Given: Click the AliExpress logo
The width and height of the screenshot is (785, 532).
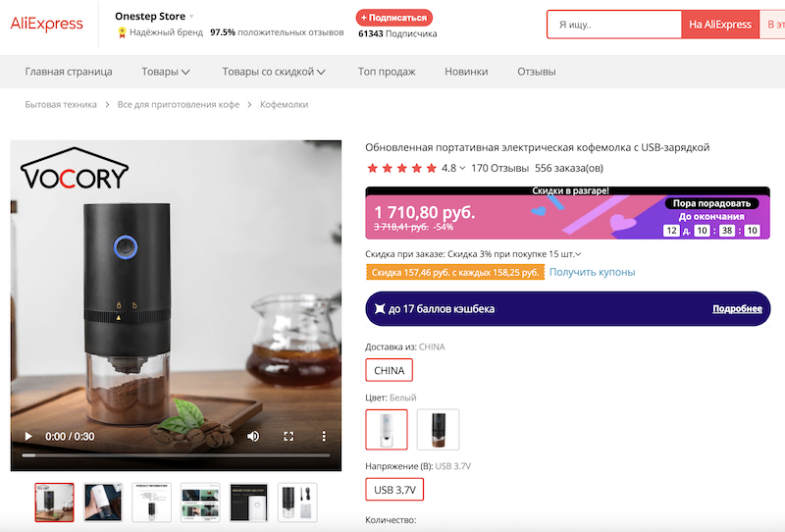Looking at the screenshot, I should point(47,24).
